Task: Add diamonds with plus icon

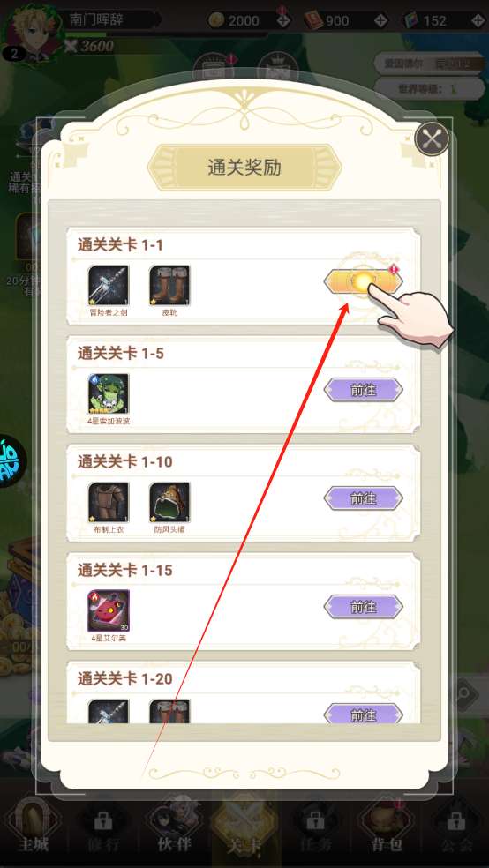Action: pyautogui.click(x=478, y=20)
